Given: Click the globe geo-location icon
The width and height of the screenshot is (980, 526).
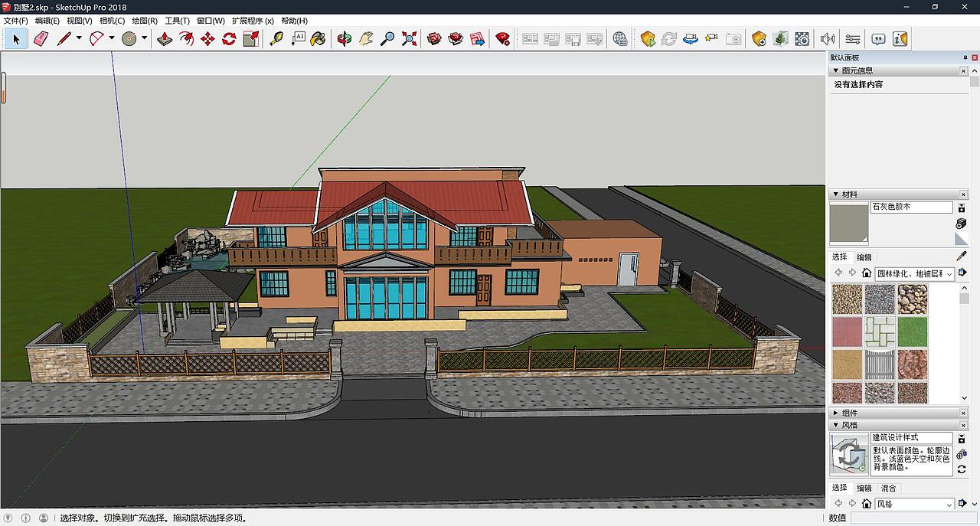Looking at the screenshot, I should pos(620,38).
